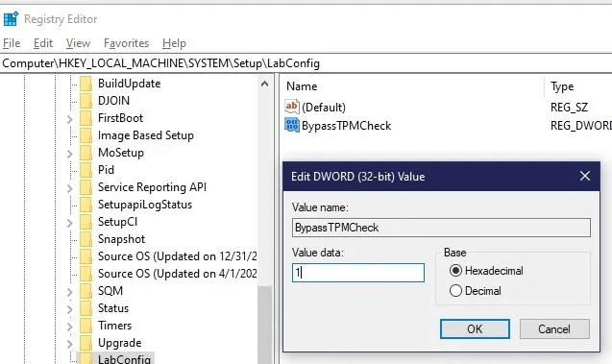The height and width of the screenshot is (364, 612).
Task: Select the BypassTPMCheck value name
Action: point(346,126)
